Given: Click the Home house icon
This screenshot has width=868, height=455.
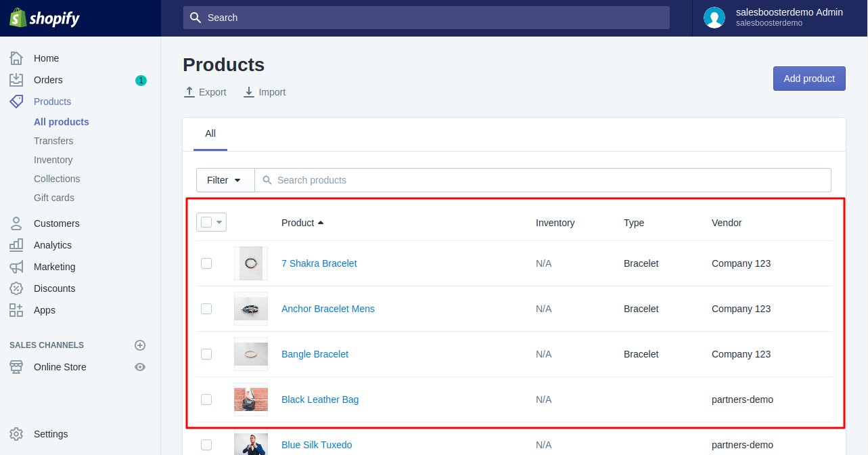Looking at the screenshot, I should [x=16, y=58].
